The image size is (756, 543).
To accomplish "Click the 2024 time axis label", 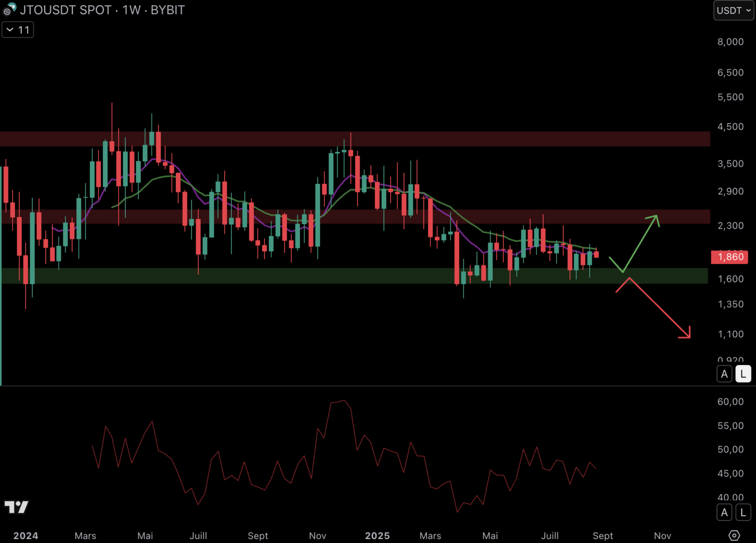I will pyautogui.click(x=26, y=536).
